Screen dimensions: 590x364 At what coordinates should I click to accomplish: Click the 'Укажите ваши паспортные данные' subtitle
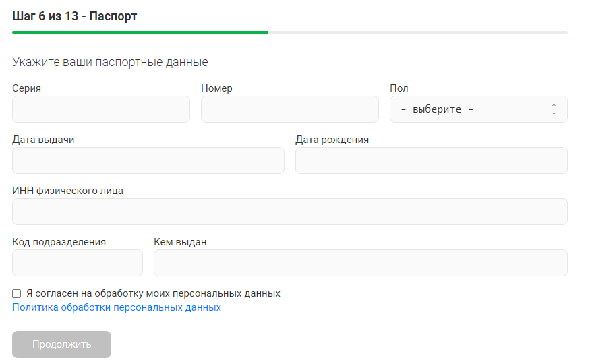(110, 62)
